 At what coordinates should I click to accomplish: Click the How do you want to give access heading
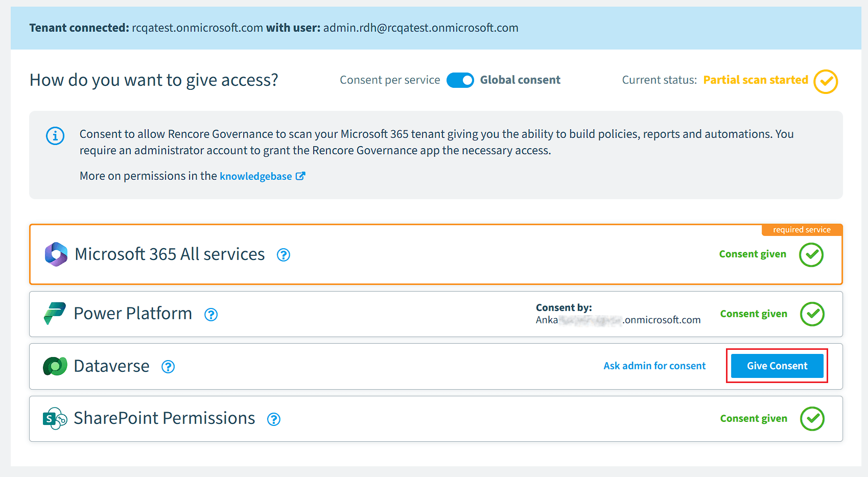[154, 80]
